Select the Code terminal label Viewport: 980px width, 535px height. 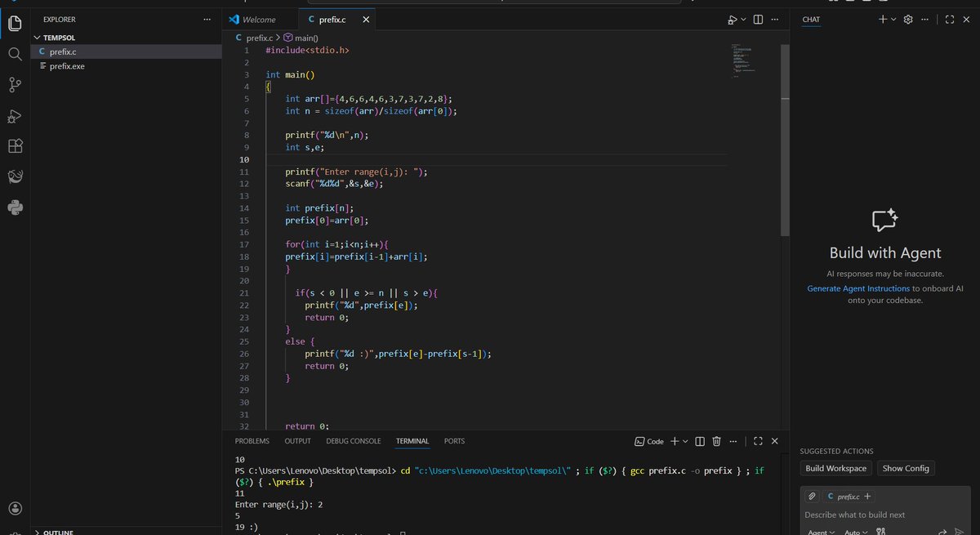click(x=648, y=441)
